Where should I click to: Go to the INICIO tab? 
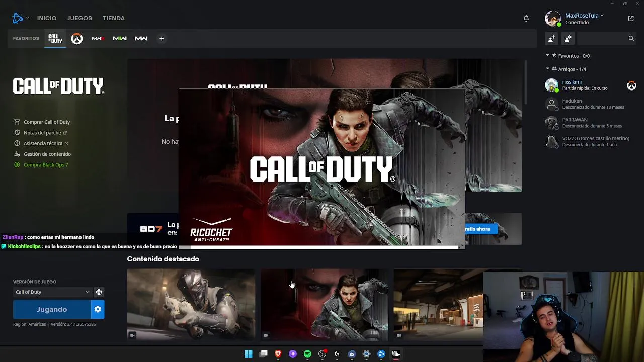[47, 18]
